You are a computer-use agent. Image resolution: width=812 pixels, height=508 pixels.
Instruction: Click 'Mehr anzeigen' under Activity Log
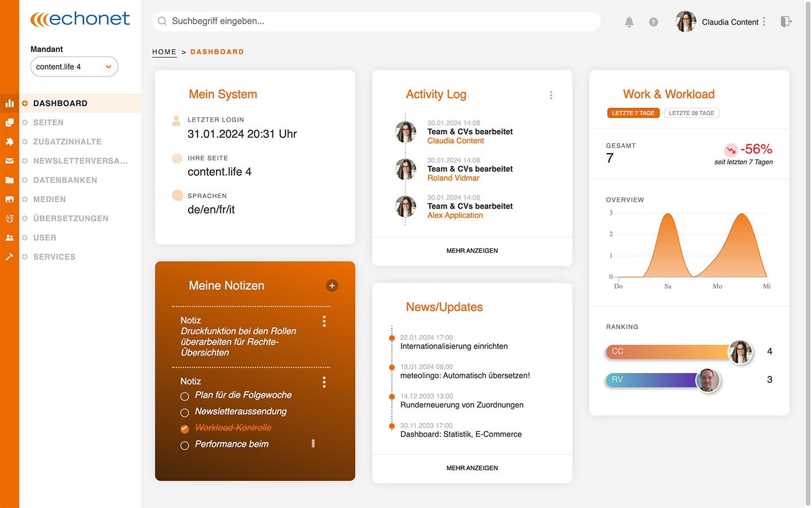click(472, 251)
